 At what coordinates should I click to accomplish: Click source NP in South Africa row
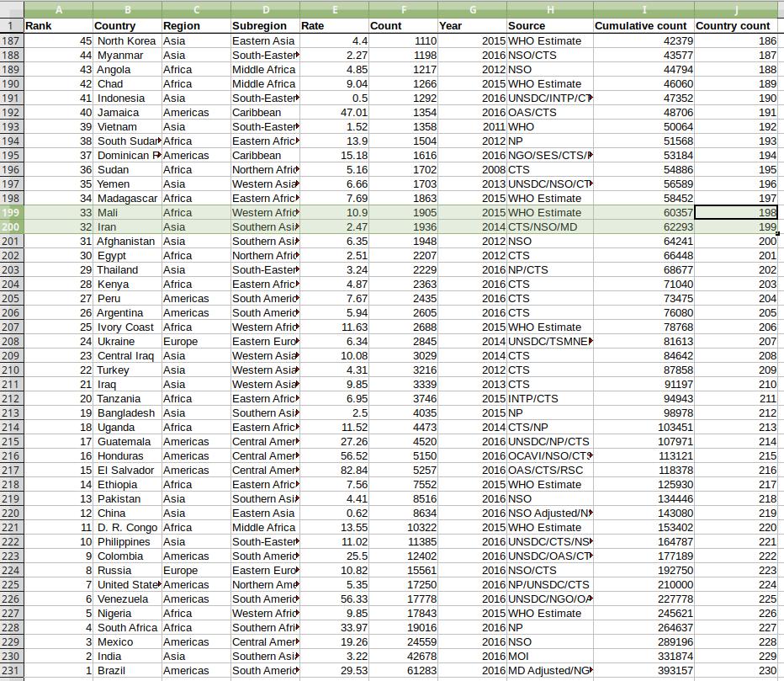pos(550,627)
